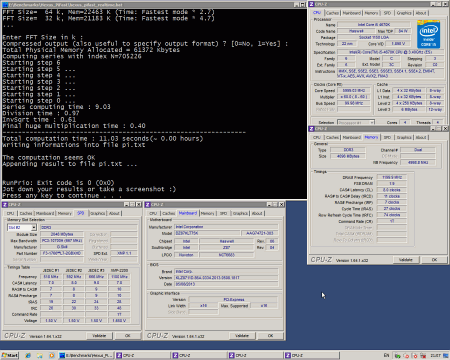Select the CPU tab in the CPU window
The image size is (450, 360).
[317, 13]
